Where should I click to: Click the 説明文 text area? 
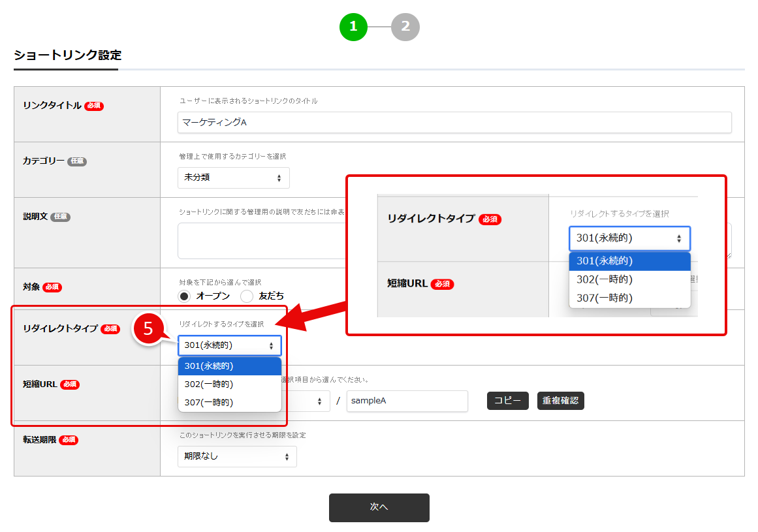tap(261, 241)
